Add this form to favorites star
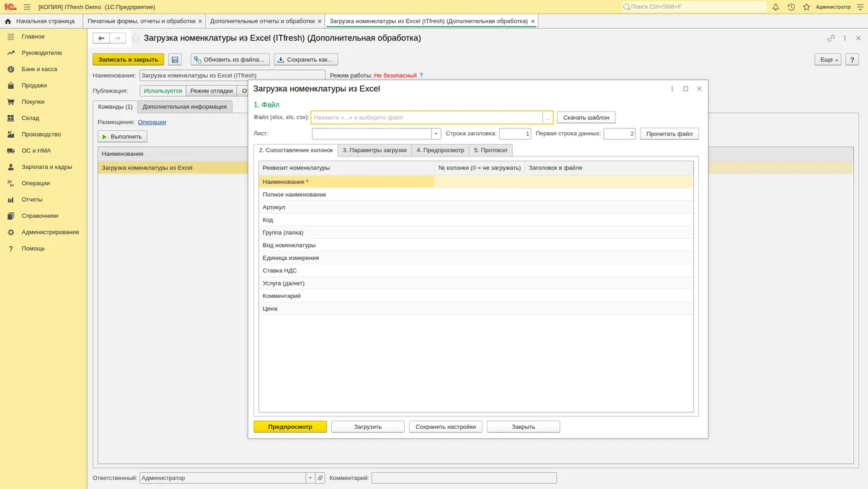The width and height of the screenshot is (868, 489). (x=136, y=38)
